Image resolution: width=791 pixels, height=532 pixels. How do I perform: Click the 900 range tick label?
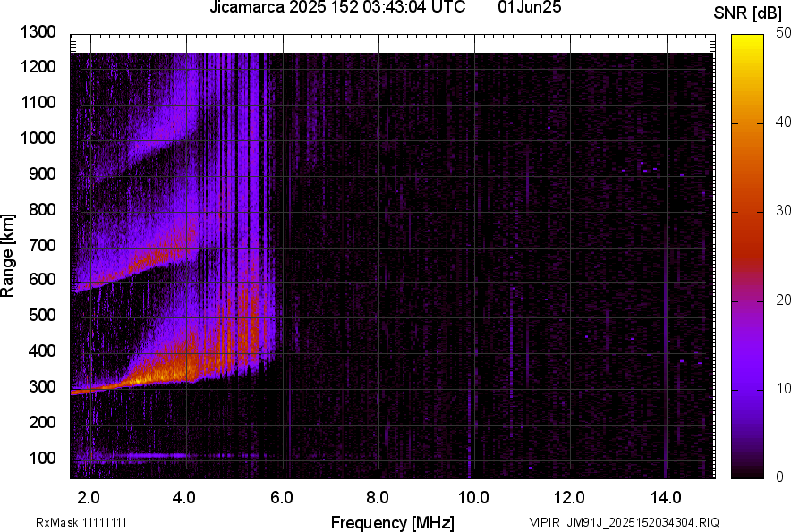tap(42, 173)
